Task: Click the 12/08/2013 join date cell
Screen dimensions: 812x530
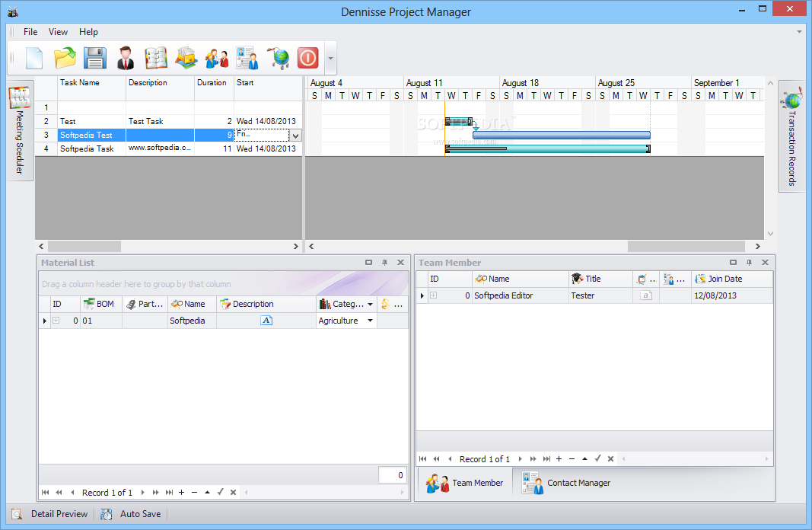Action: (732, 295)
